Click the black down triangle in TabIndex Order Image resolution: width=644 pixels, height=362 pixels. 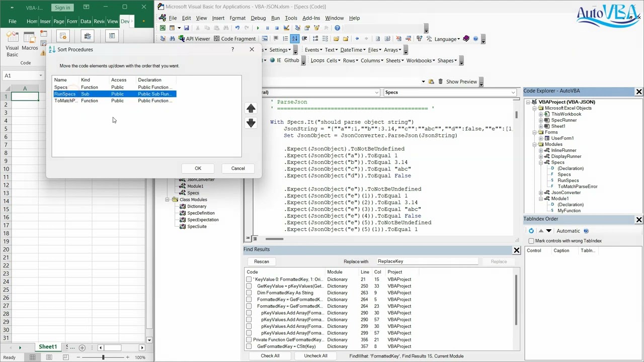pos(549,231)
